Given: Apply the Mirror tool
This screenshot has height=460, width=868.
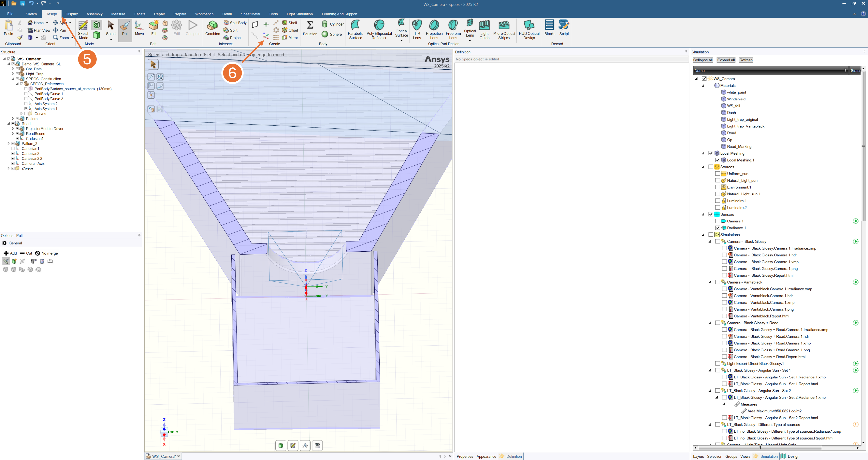Looking at the screenshot, I should coord(290,38).
